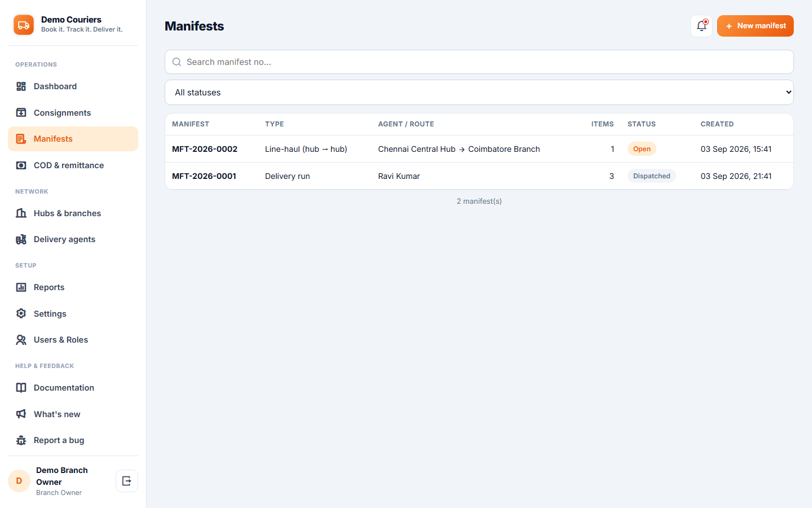Click the logout icon beside Demo Branch Owner
Image resolution: width=812 pixels, height=508 pixels.
pyautogui.click(x=127, y=481)
